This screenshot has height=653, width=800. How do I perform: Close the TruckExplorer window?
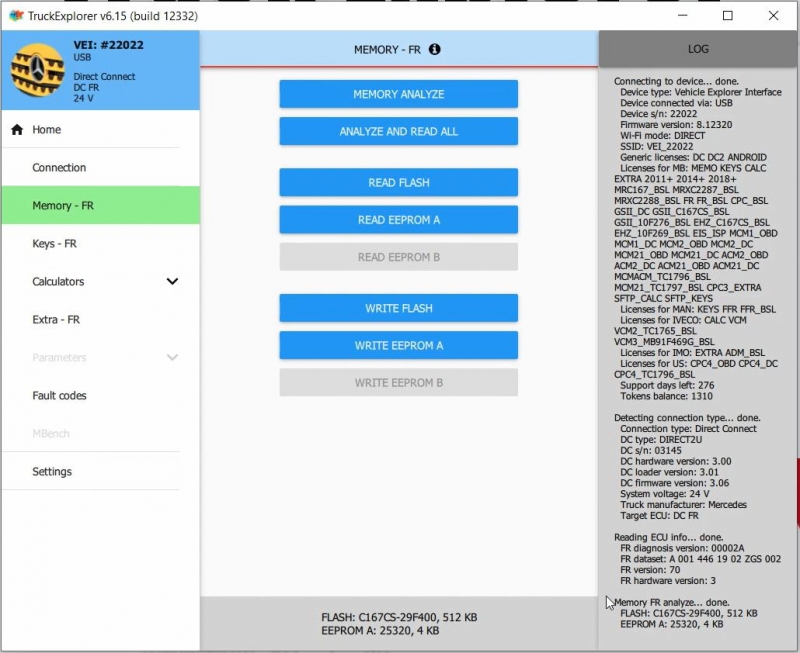pyautogui.click(x=773, y=16)
